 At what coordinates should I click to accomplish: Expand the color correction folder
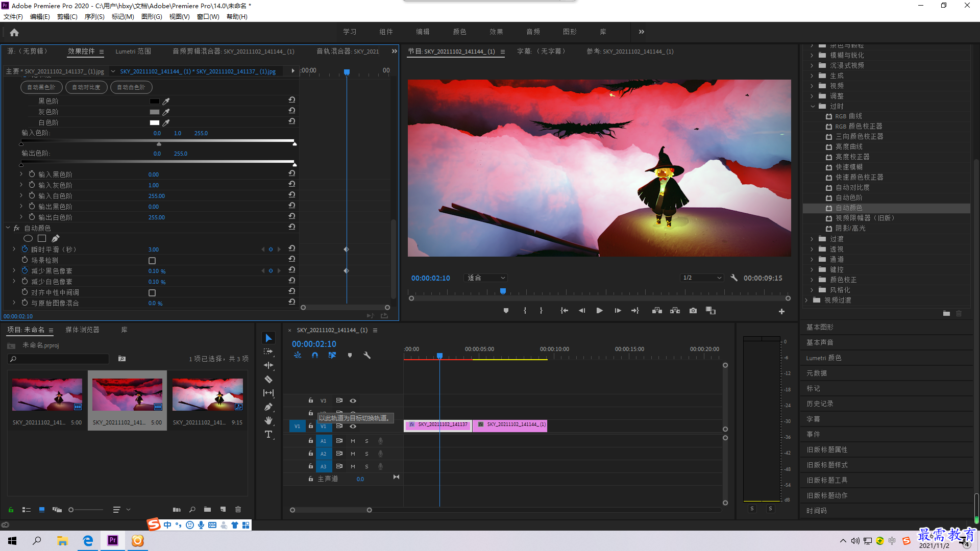point(812,280)
